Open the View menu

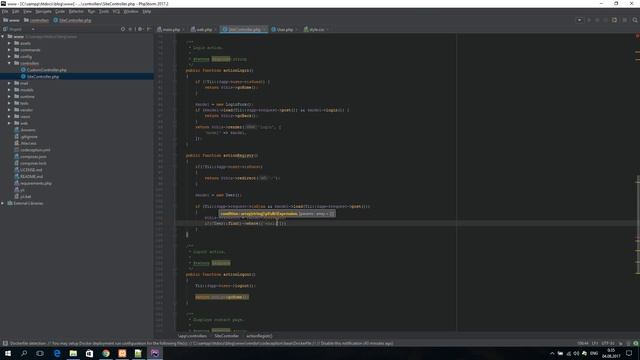pos(27,11)
